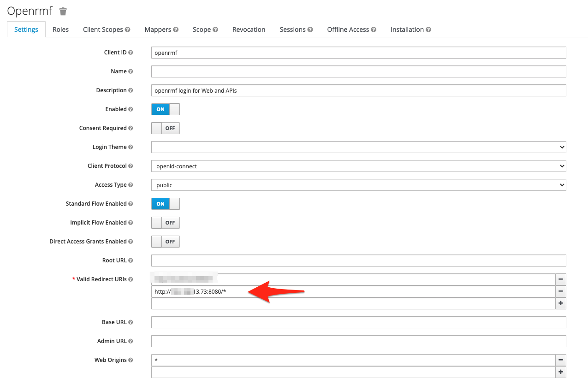The image size is (588, 385).
Task: Change Access Type using its dropdown
Action: tap(359, 184)
